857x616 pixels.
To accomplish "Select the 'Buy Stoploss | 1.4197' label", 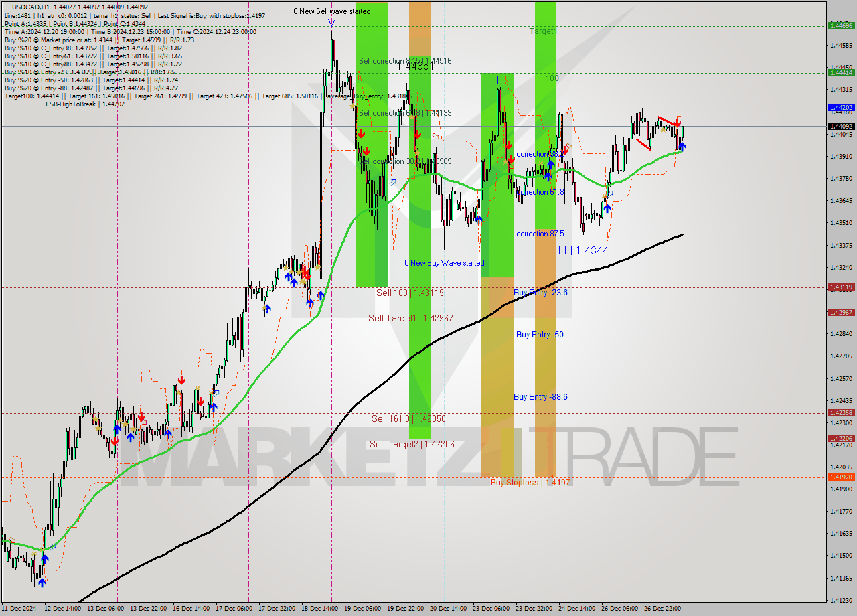I will click(x=530, y=482).
